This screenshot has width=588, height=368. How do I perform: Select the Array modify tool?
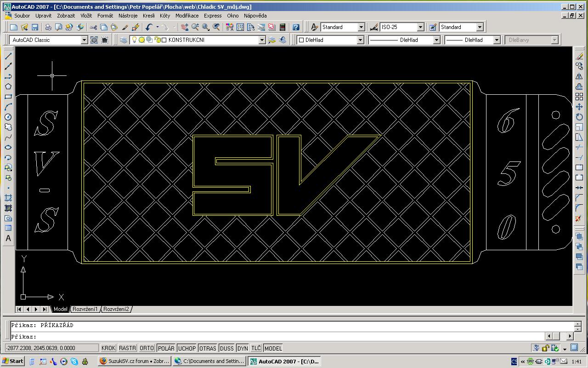click(579, 97)
